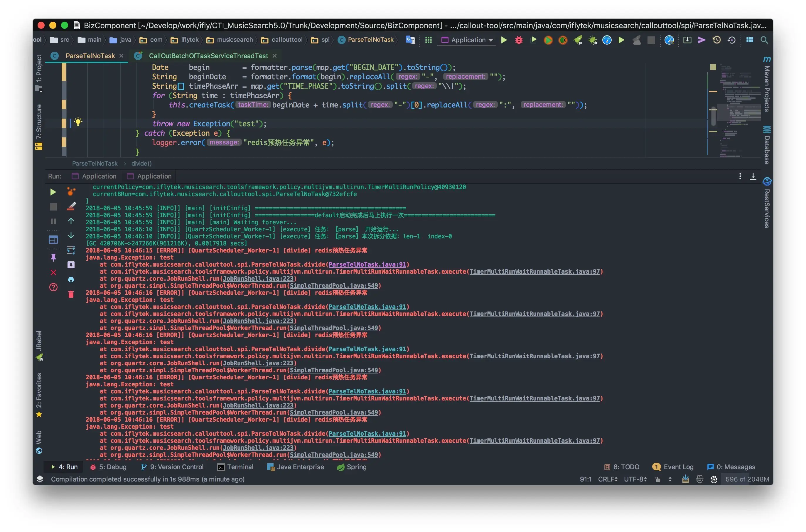Rerun Application in Run panel
The height and width of the screenshot is (532, 806).
pos(53,192)
